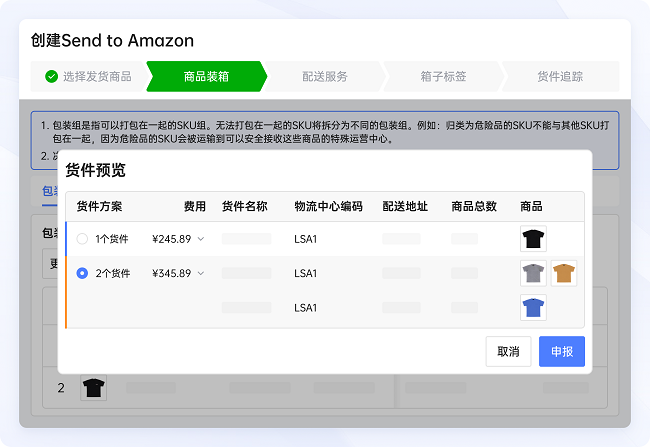The width and height of the screenshot is (650, 447).
Task: Click the 配送地址 column header
Action: click(405, 206)
